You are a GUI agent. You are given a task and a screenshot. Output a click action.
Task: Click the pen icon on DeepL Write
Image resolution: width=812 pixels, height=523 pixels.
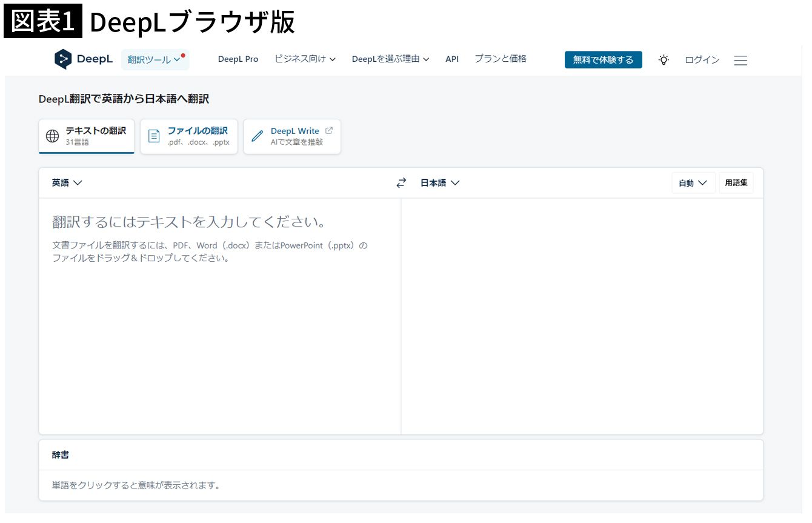(x=258, y=136)
